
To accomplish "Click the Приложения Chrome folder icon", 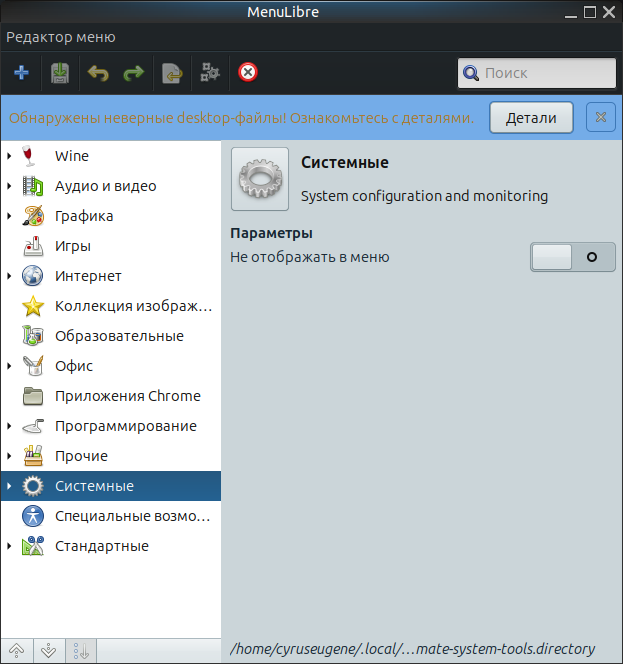I will coord(33,396).
